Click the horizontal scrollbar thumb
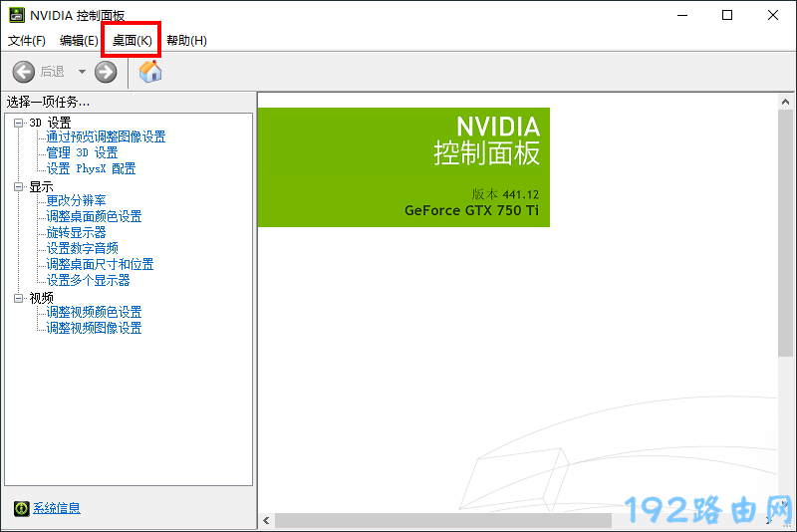Image resolution: width=797 pixels, height=532 pixels. tap(443, 520)
